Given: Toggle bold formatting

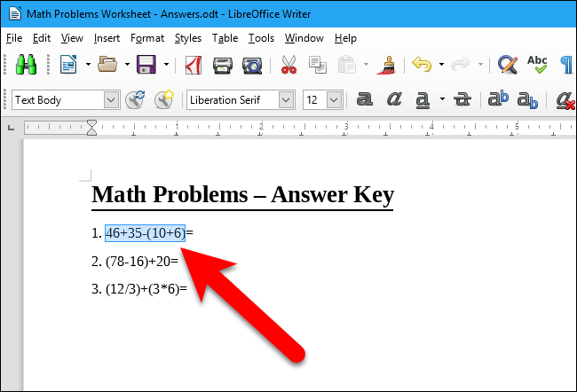Looking at the screenshot, I should (x=365, y=99).
